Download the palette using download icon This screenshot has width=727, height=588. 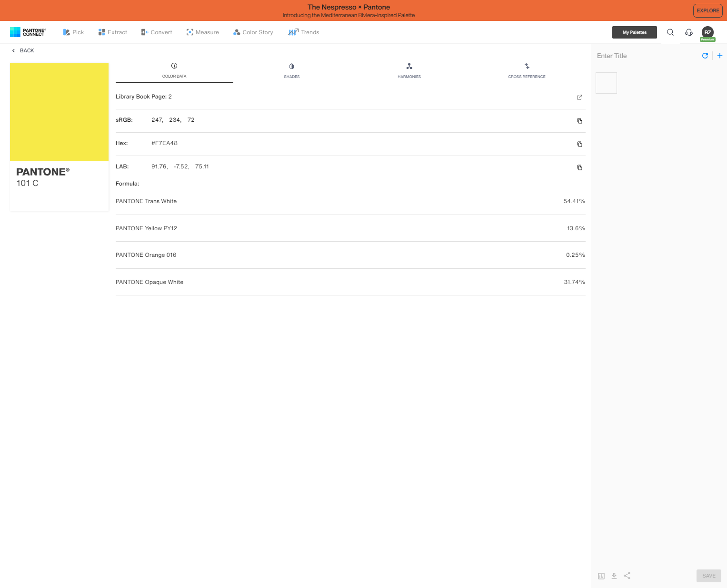tap(614, 576)
